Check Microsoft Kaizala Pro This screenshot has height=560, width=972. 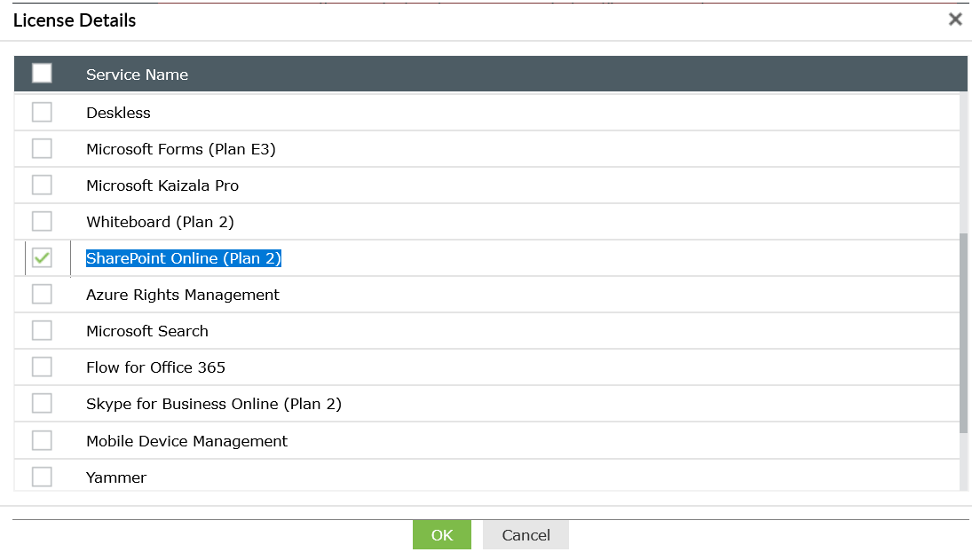(x=42, y=185)
